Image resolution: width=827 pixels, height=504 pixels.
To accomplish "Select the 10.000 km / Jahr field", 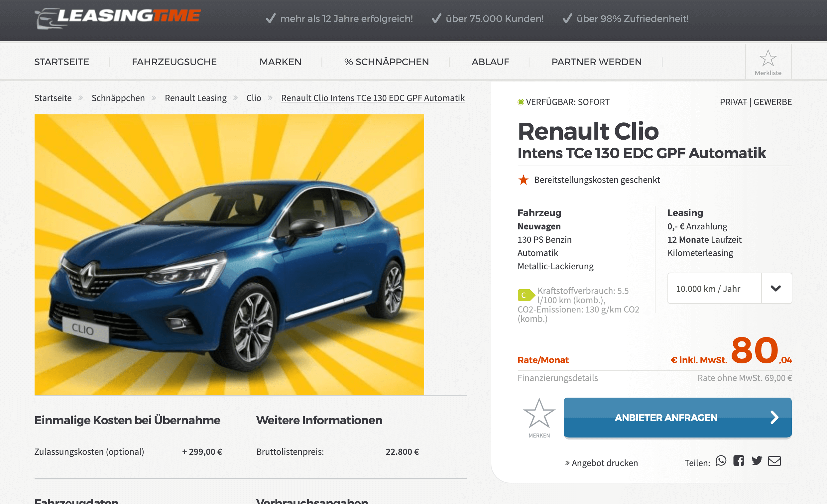I will [714, 289].
